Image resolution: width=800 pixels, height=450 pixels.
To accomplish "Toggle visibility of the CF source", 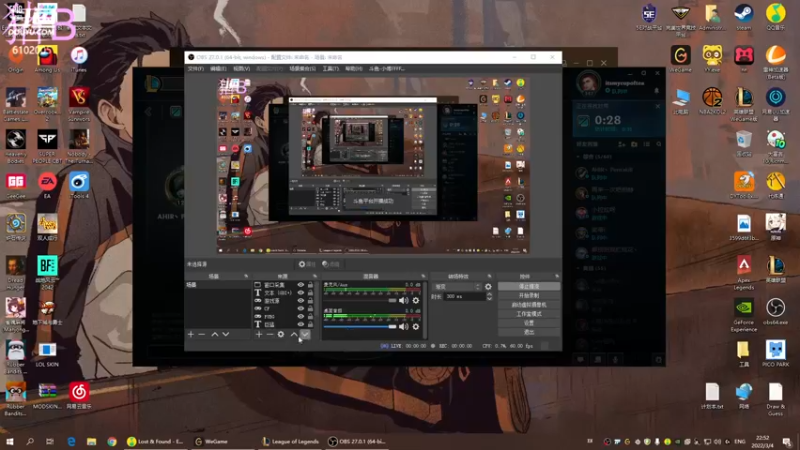I will [x=301, y=309].
